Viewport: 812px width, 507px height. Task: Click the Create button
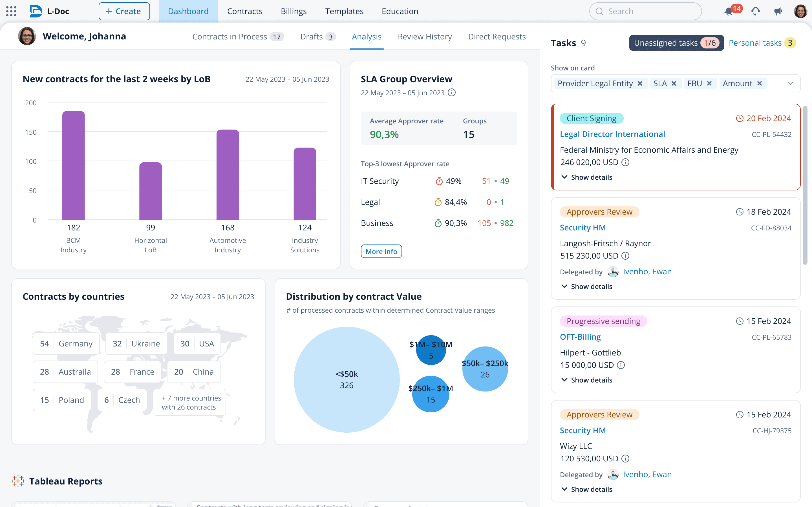[x=124, y=11]
